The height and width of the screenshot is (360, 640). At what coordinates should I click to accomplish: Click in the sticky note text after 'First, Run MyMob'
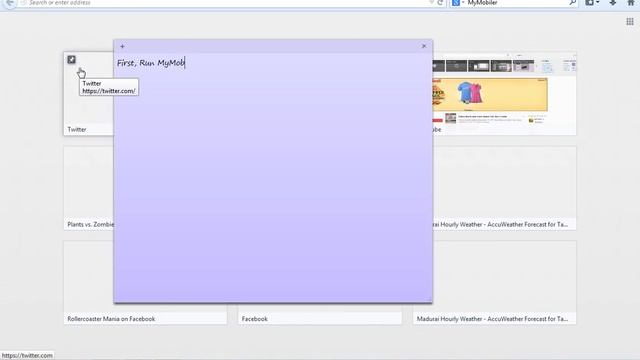pyautogui.click(x=185, y=63)
